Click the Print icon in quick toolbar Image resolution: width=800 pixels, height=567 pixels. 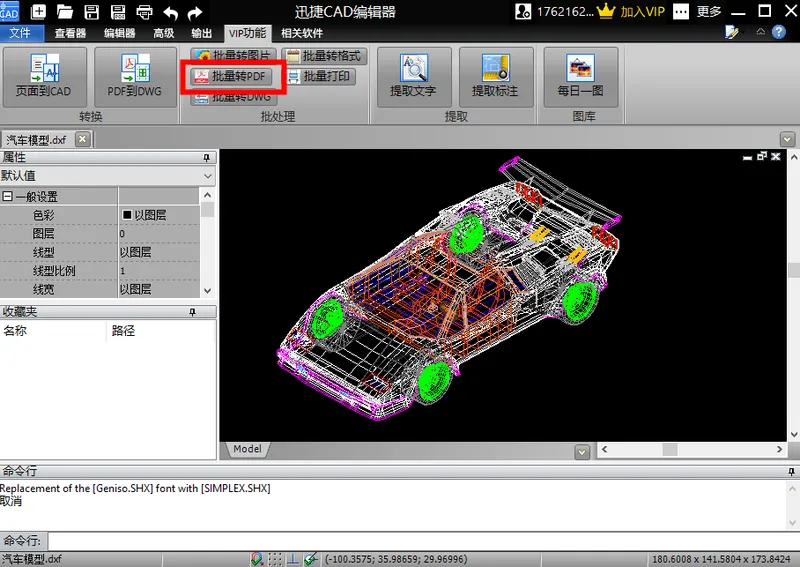pyautogui.click(x=144, y=11)
